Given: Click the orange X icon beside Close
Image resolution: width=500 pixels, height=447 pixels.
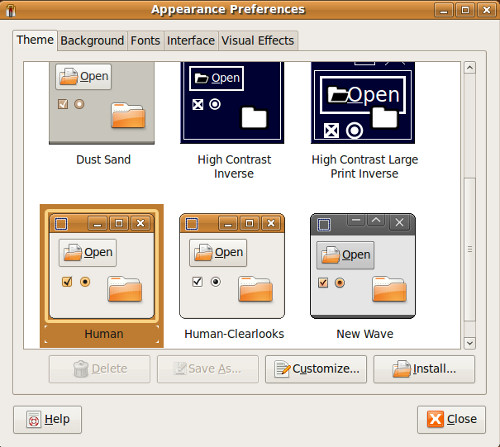Looking at the screenshot, I should click(435, 419).
